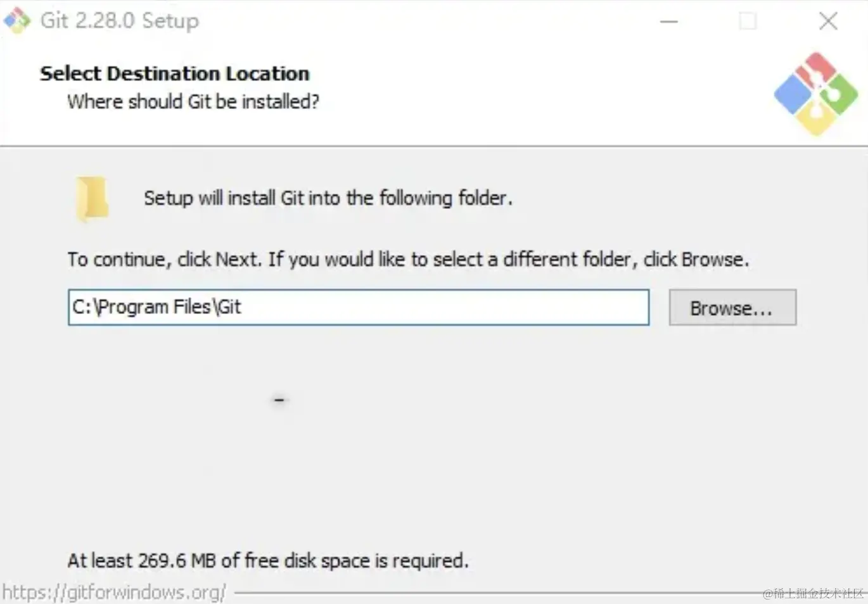Click the large Git logo in header
Screen dimensions: 868x604
[x=816, y=94]
